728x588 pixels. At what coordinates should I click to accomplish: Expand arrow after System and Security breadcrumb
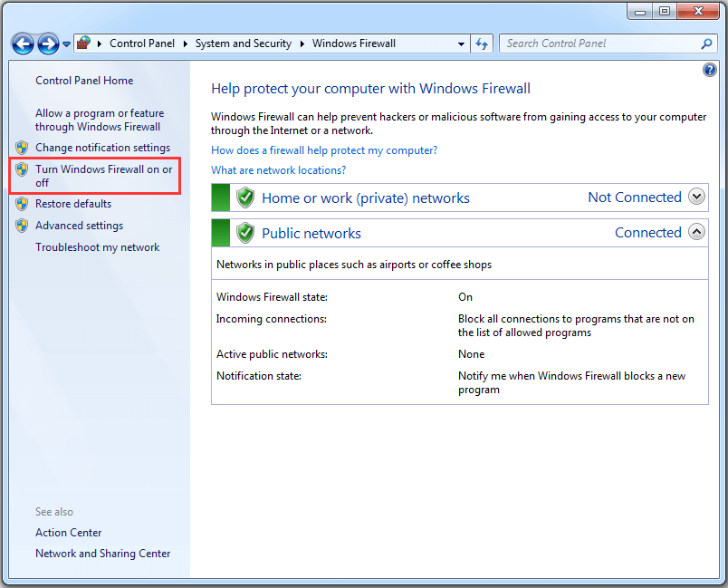tap(302, 43)
